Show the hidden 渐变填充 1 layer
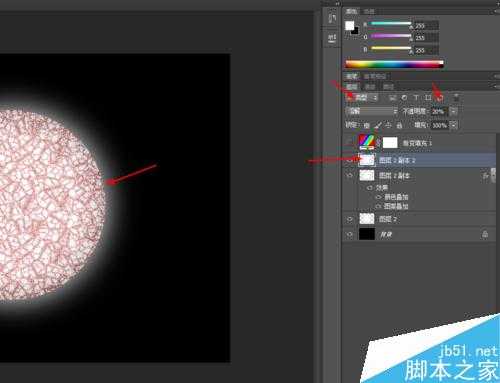The image size is (500, 383). pyautogui.click(x=350, y=143)
